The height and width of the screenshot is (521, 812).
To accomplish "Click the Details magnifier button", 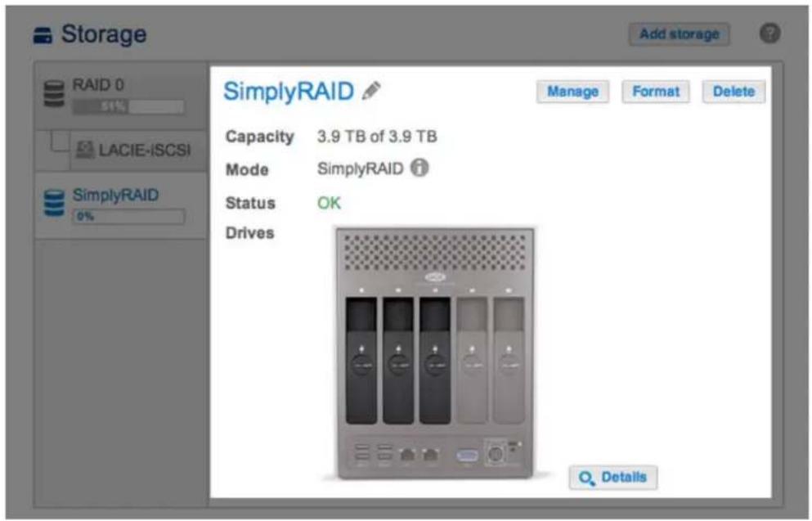I will click(x=613, y=478).
